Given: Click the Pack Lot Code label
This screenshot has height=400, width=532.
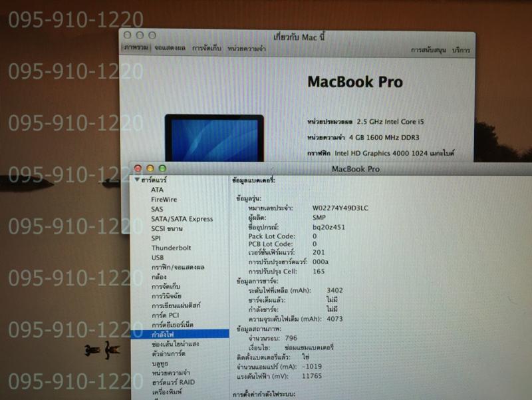Looking at the screenshot, I should 272,236.
